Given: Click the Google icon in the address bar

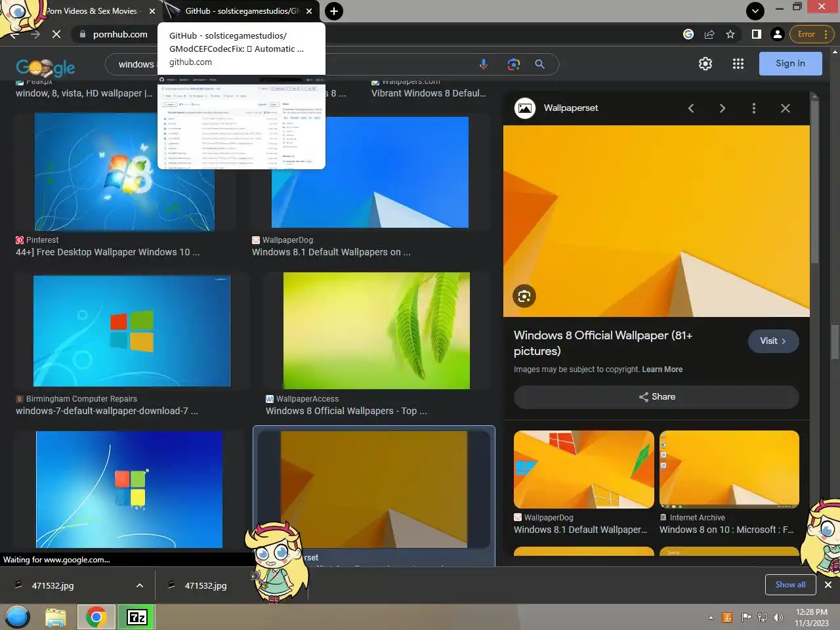Looking at the screenshot, I should pos(688,34).
